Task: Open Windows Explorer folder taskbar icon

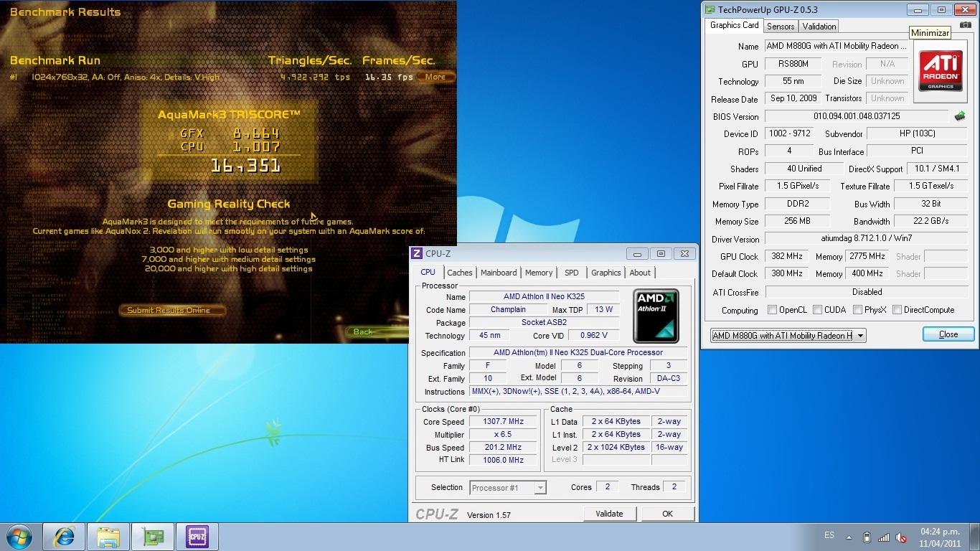Action: click(108, 537)
